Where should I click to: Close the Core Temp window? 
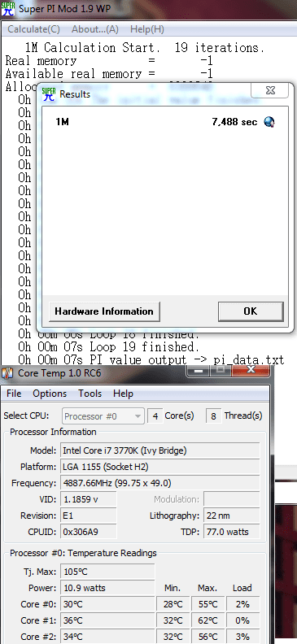coord(250,371)
